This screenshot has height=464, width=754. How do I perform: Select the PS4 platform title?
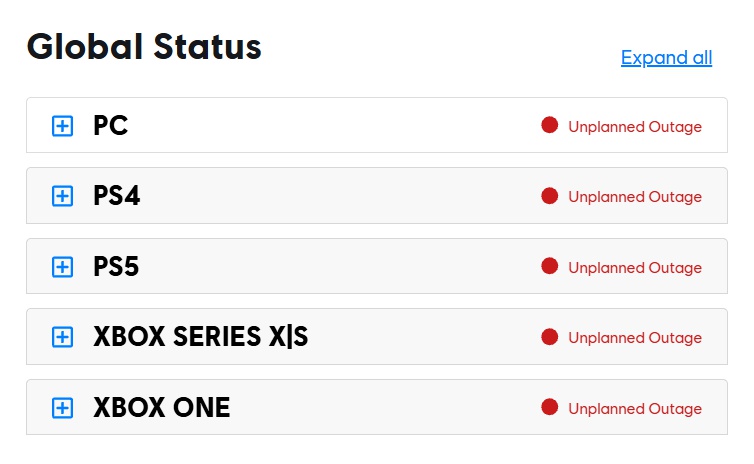pyautogui.click(x=116, y=196)
